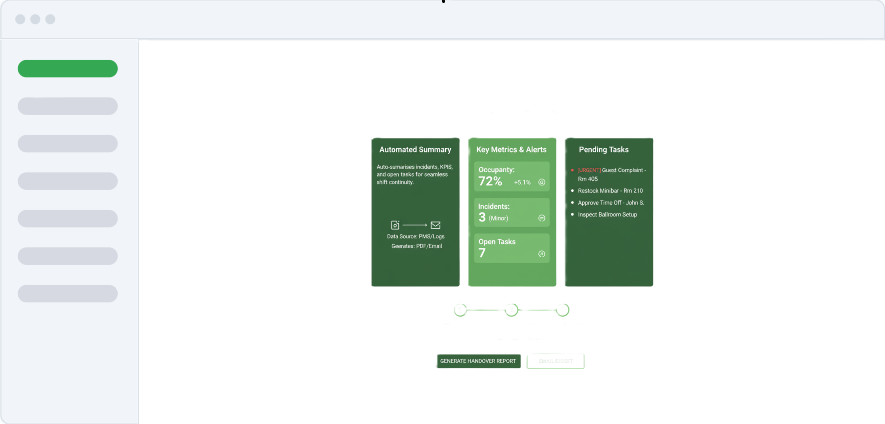885x424 pixels.
Task: Click the Approve Time Off - John S. task
Action: [x=611, y=203]
